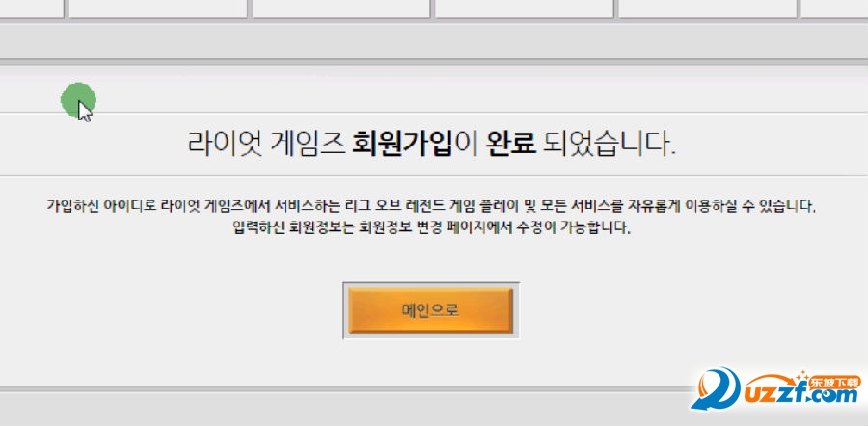Click the orange 메인으로 button
The height and width of the screenshot is (426, 868).
pos(431,310)
